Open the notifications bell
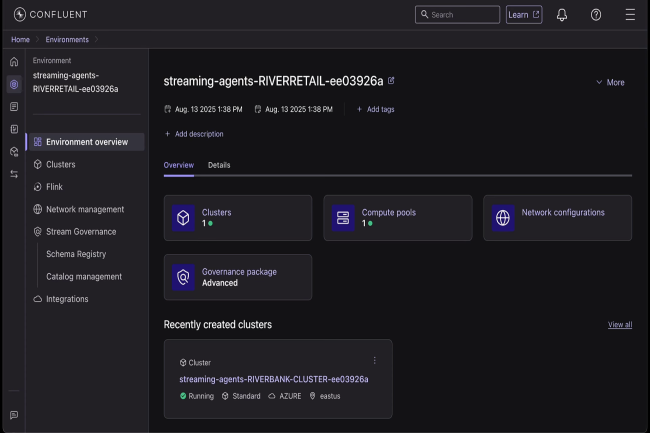 coord(562,15)
